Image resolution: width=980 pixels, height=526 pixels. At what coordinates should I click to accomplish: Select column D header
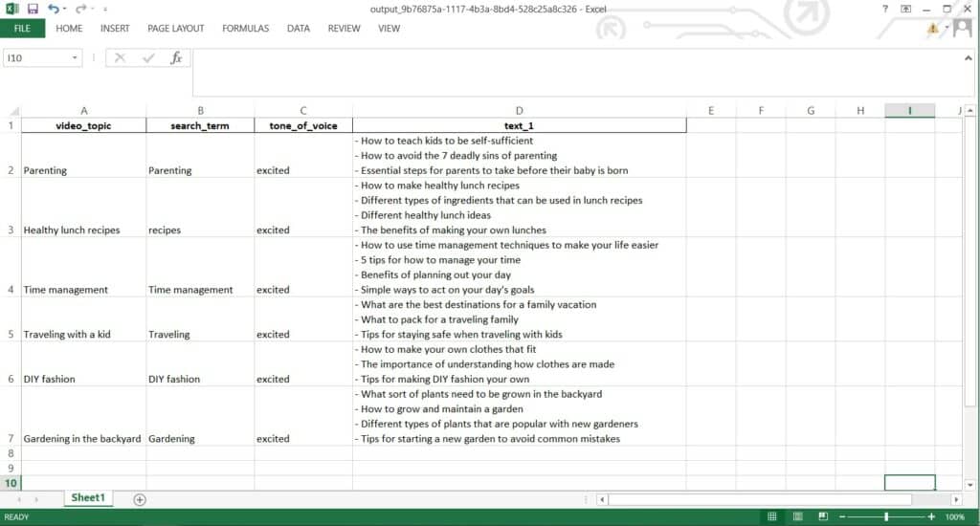pyautogui.click(x=519, y=111)
